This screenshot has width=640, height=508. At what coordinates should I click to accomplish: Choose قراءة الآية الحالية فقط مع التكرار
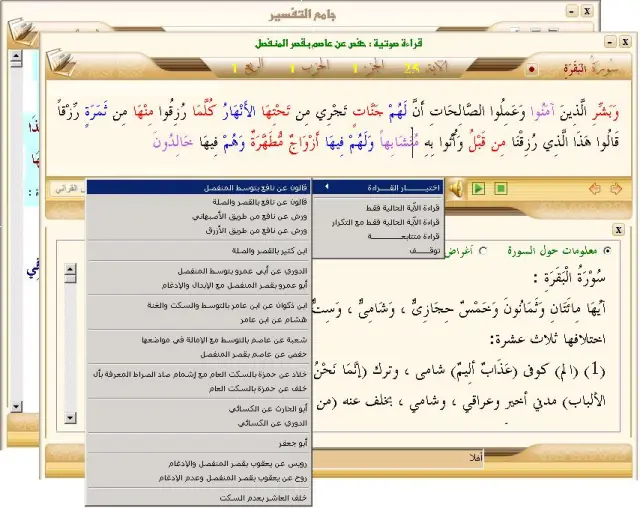[378, 222]
